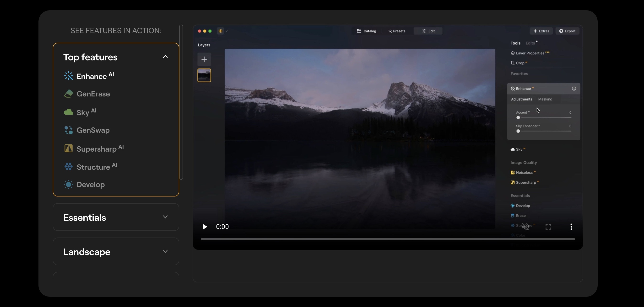
Task: Click "SEE FEATURES IN ACTION:" heading
Action: coord(116,31)
